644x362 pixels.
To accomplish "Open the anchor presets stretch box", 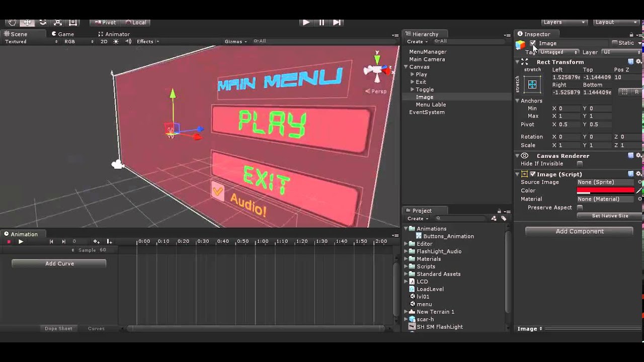I will coord(532,84).
